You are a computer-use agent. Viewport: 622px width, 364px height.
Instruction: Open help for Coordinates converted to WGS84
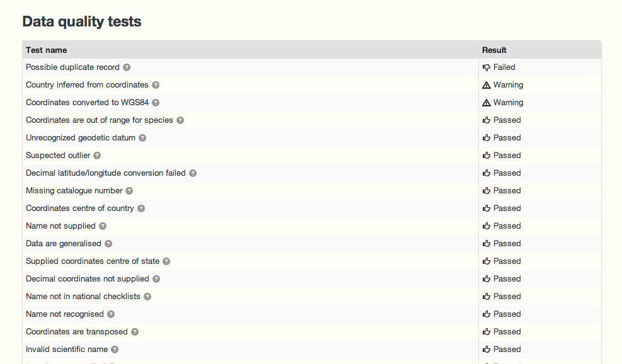click(155, 102)
